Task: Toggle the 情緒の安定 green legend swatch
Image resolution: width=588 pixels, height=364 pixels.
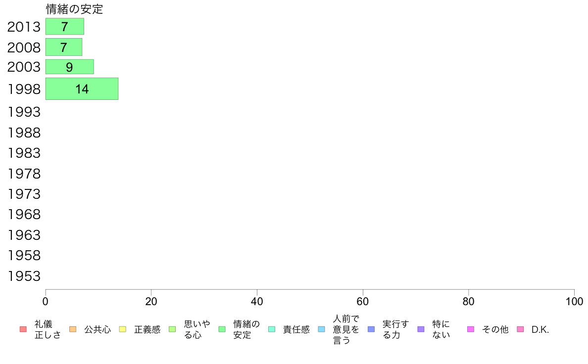Action: (222, 329)
